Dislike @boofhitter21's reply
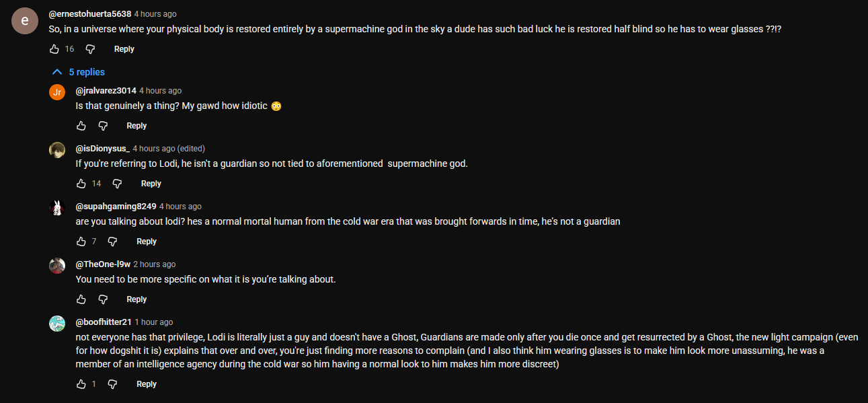The image size is (868, 403). pyautogui.click(x=113, y=384)
